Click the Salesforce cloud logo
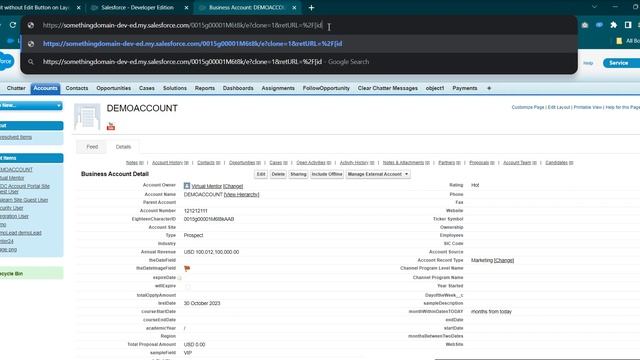The image size is (640, 360). pyautogui.click(x=7, y=61)
